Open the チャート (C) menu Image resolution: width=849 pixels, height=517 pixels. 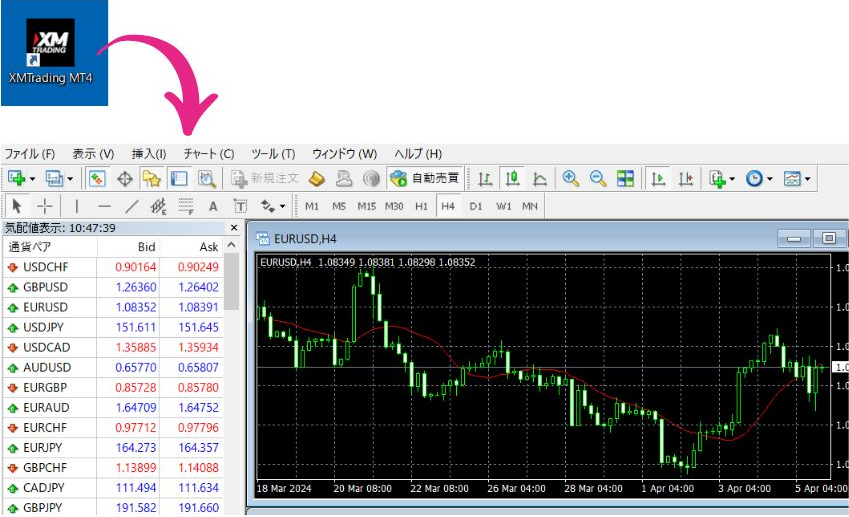coord(208,154)
